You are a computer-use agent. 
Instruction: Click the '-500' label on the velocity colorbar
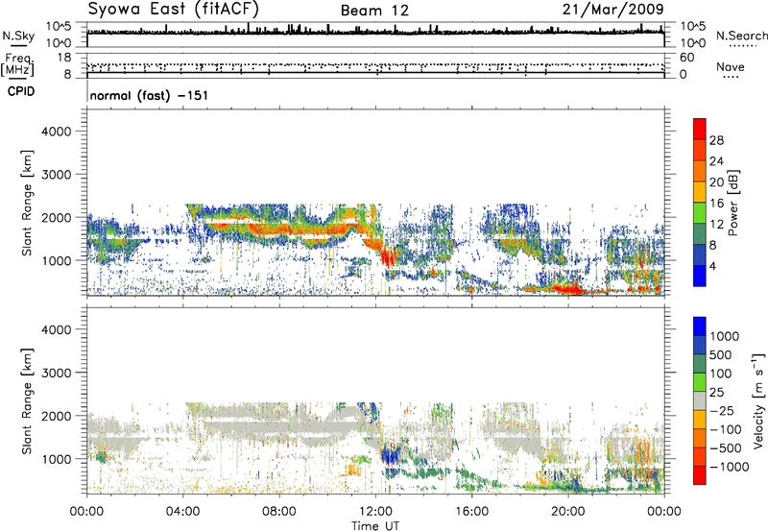pos(726,448)
